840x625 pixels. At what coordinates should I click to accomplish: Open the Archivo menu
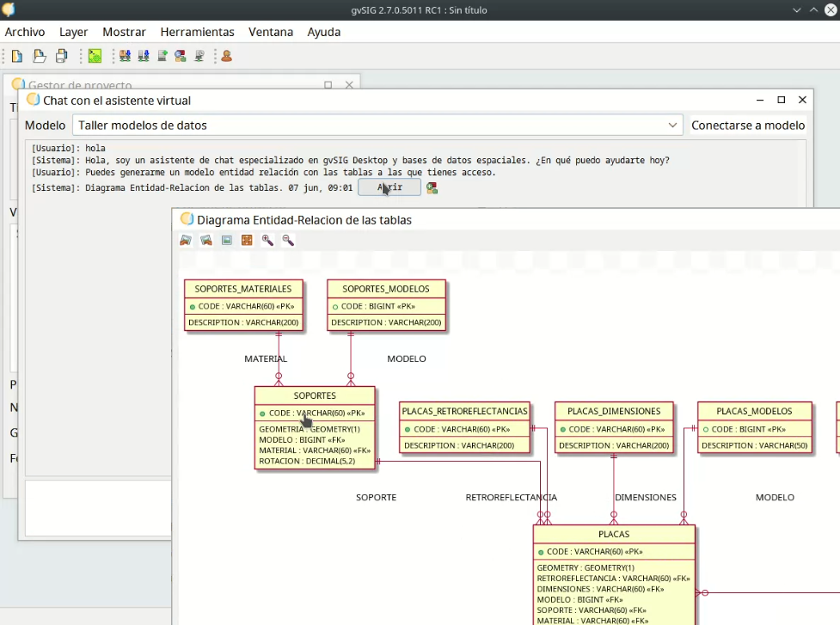click(25, 32)
